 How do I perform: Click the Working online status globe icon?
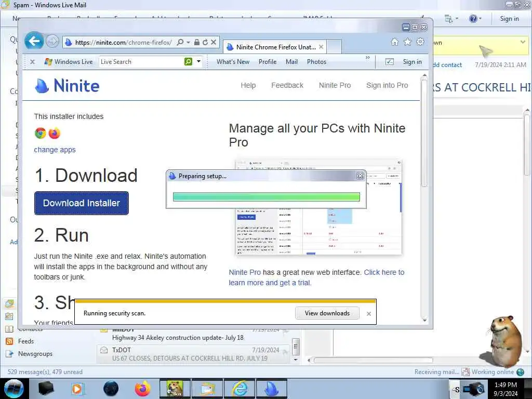[520, 372]
